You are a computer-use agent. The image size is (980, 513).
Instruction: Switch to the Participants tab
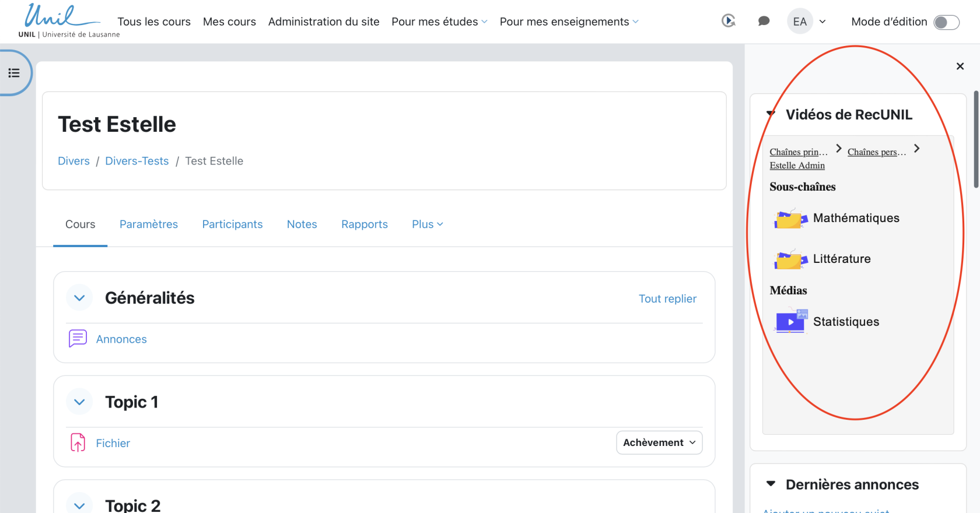point(232,224)
